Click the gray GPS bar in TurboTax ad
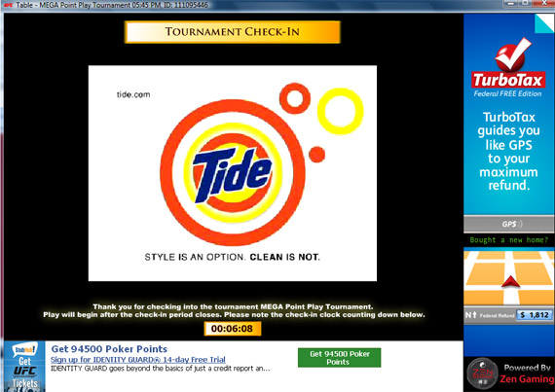 point(509,224)
